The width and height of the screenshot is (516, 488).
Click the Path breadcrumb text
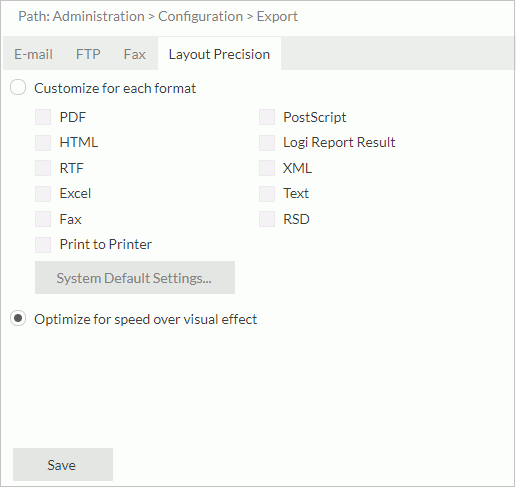(x=158, y=16)
